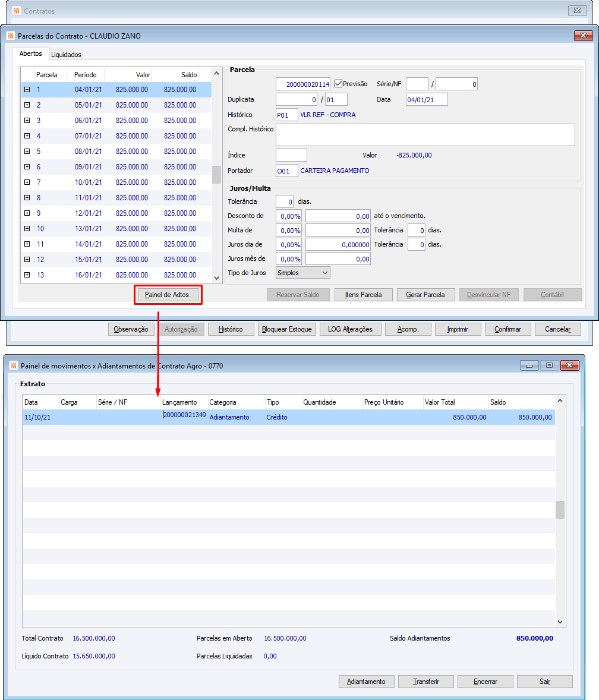Expand parcela row 11
This screenshot has width=599, height=700.
pos(27,244)
